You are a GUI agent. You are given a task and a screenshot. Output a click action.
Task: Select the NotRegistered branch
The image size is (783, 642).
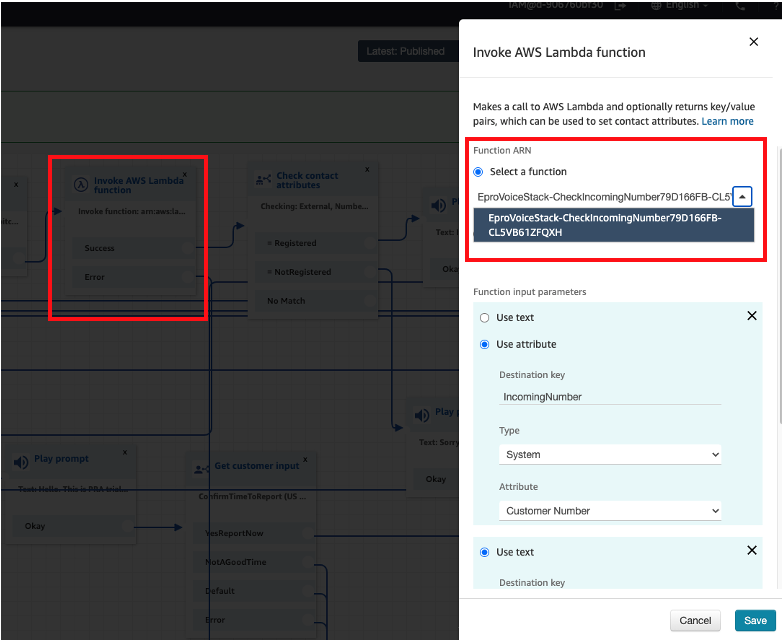[x=317, y=272]
